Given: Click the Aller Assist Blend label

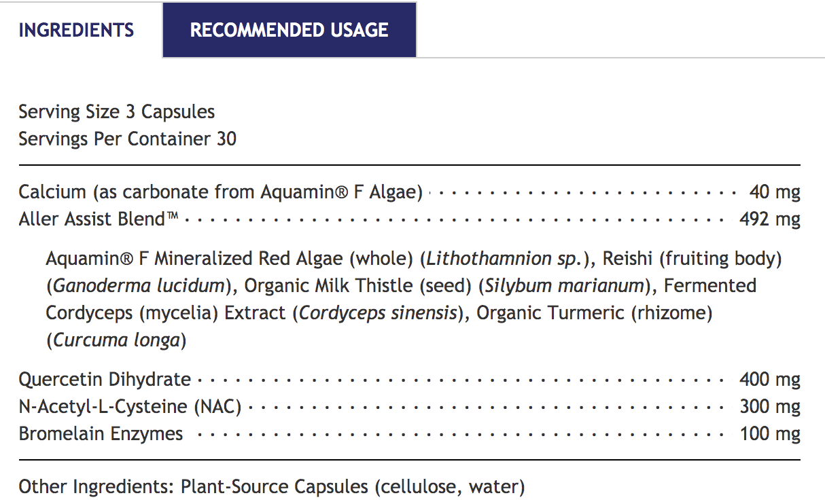Looking at the screenshot, I should 99,219.
